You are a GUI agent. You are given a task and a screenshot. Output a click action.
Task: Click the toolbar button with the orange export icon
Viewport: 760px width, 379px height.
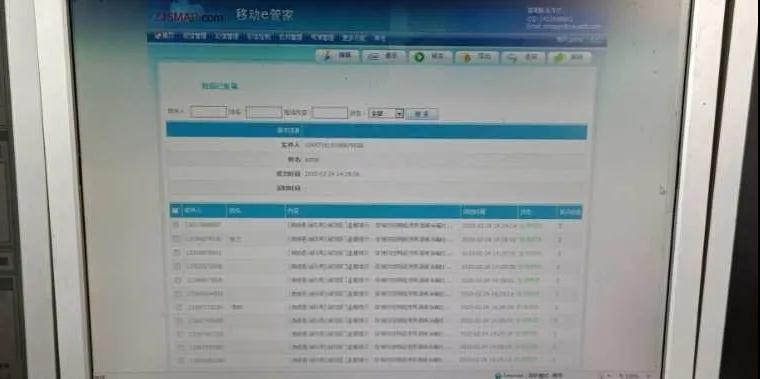pyautogui.click(x=477, y=57)
